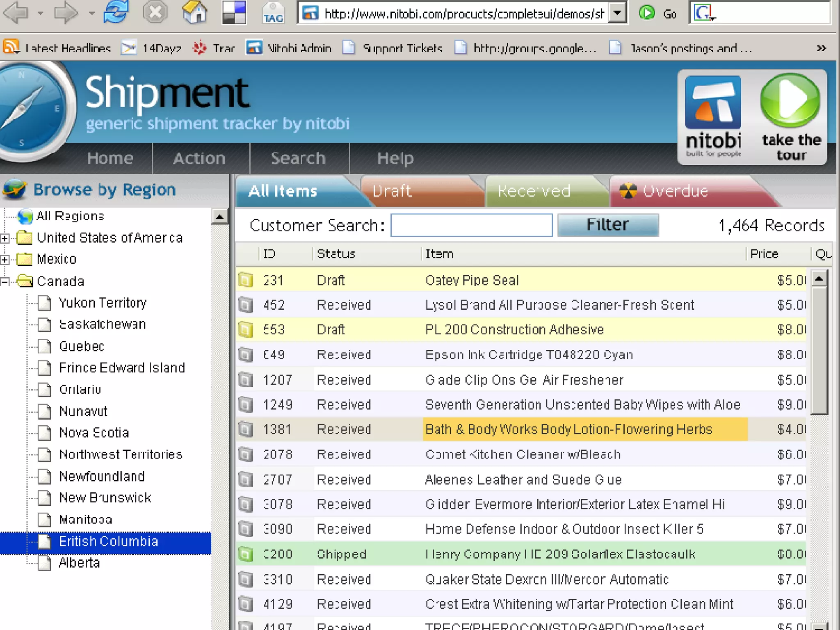Screen dimensions: 840x630
Task: Reload the page with the refresh icon
Action: [x=116, y=12]
